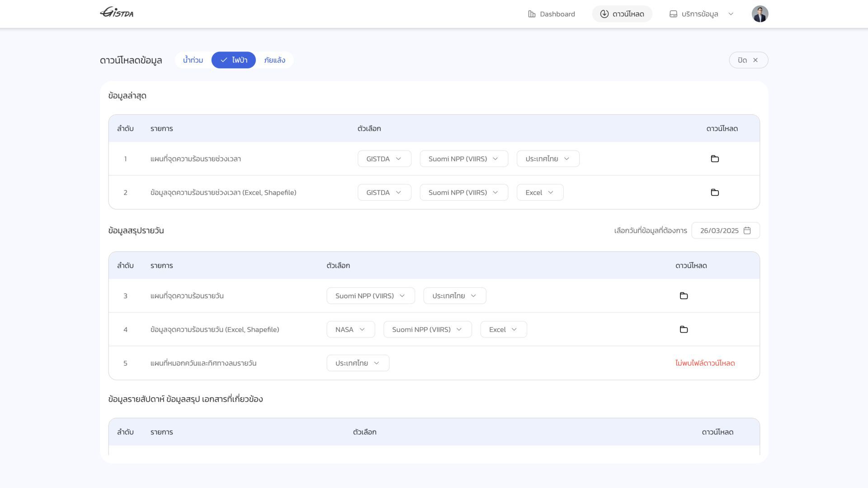Open download folder for row 3
868x488 pixels.
pos(684,296)
